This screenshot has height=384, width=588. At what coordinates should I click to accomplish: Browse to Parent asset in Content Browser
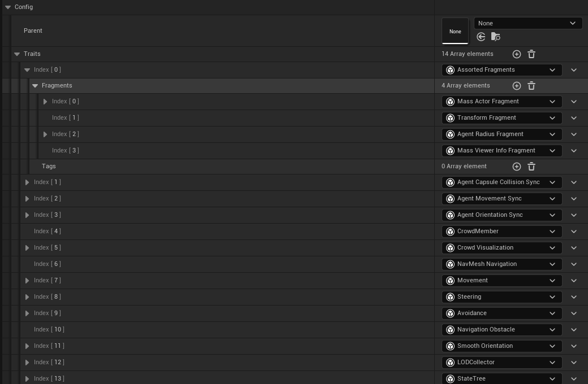point(495,37)
